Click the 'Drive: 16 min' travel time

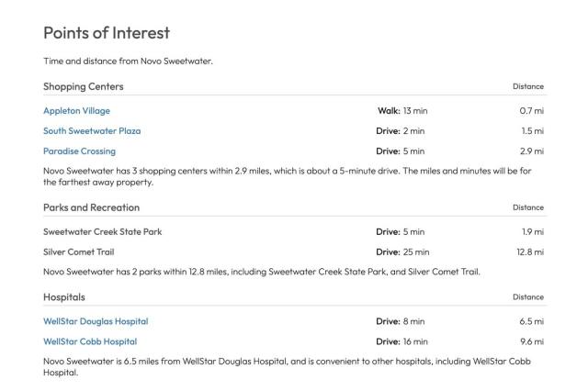(402, 341)
